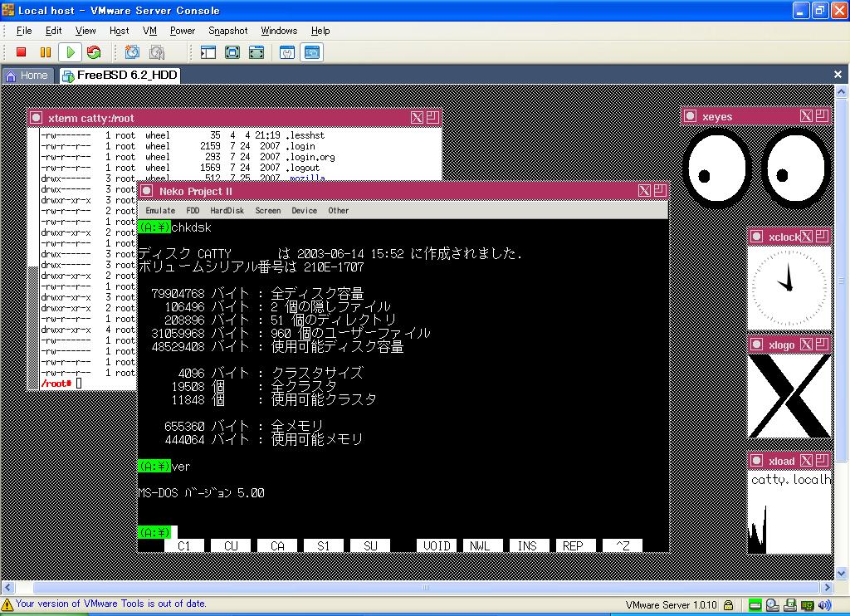Click the Take Snapshot toolbar icon
Screen dimensions: 850x616
[x=132, y=52]
